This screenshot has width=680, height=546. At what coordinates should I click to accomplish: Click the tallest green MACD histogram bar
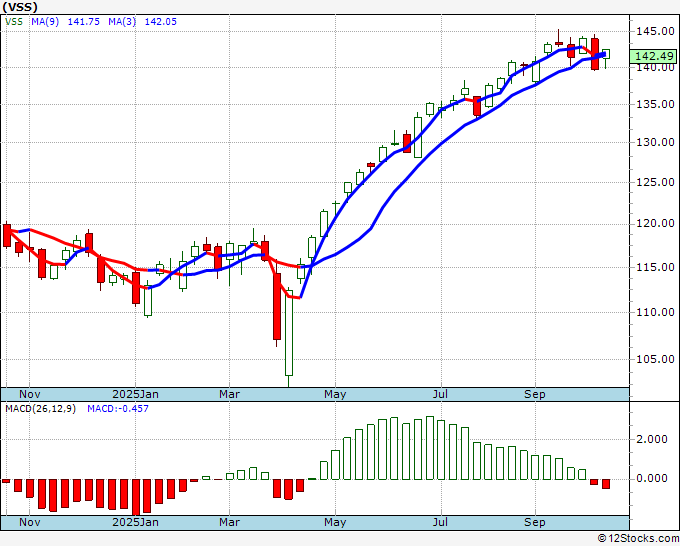coord(430,448)
